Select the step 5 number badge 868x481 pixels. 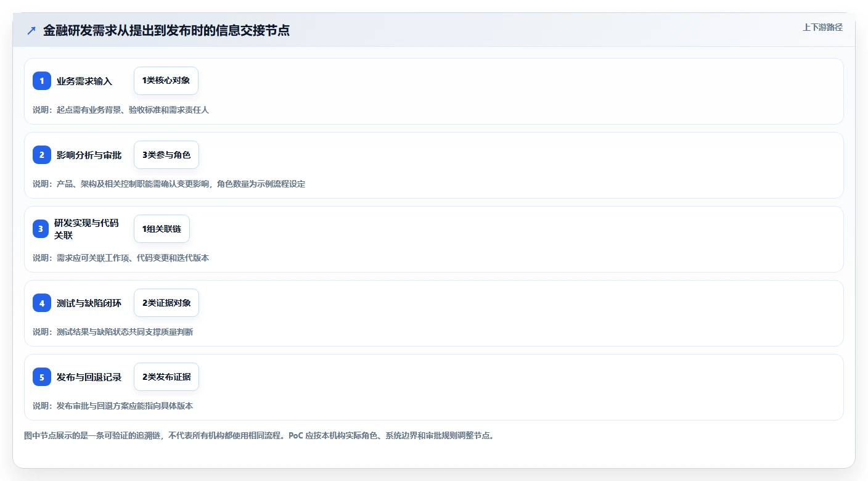42,377
